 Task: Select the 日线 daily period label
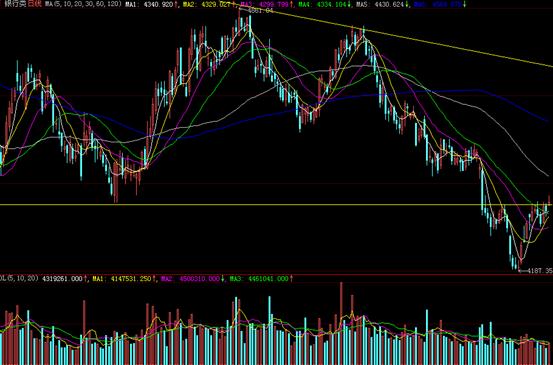[x=34, y=4]
